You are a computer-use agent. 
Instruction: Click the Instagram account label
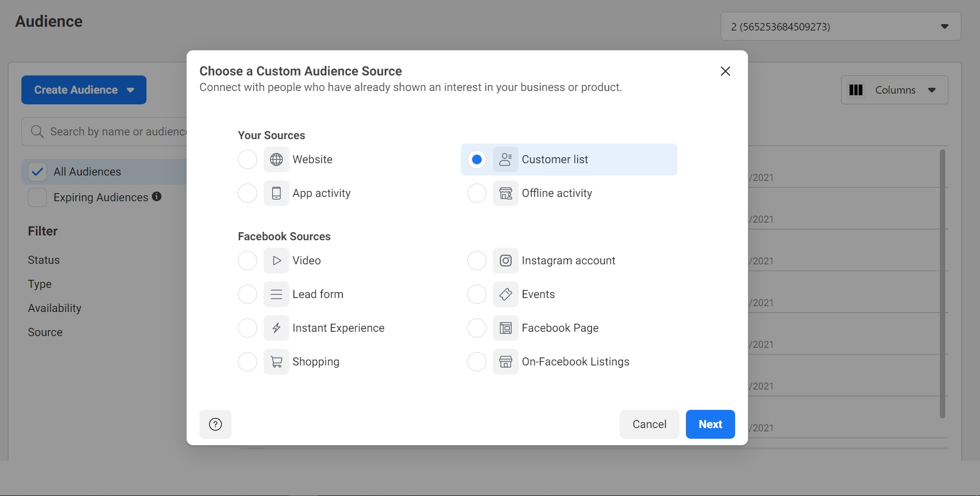click(x=568, y=261)
